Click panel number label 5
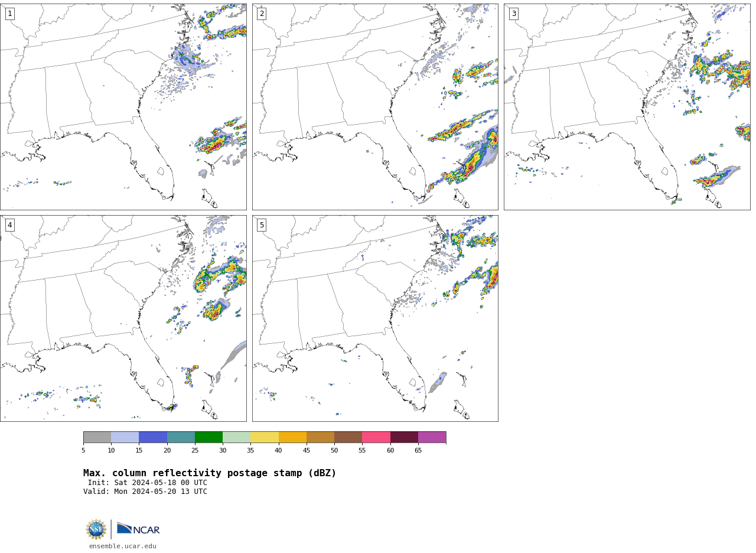The image size is (756, 553). pyautogui.click(x=262, y=225)
